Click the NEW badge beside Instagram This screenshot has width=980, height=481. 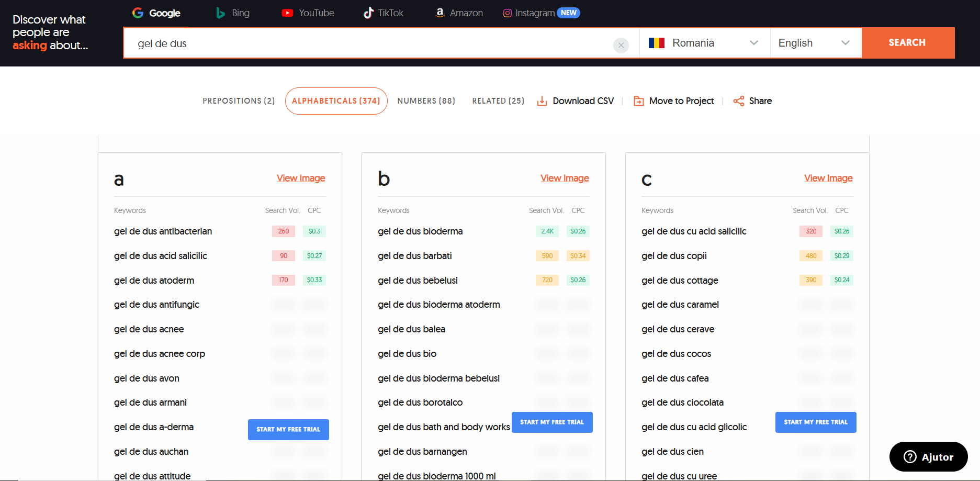[568, 13]
